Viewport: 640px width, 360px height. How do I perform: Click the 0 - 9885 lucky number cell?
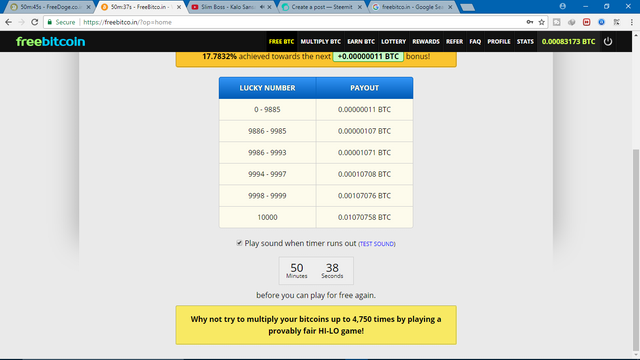(267, 109)
